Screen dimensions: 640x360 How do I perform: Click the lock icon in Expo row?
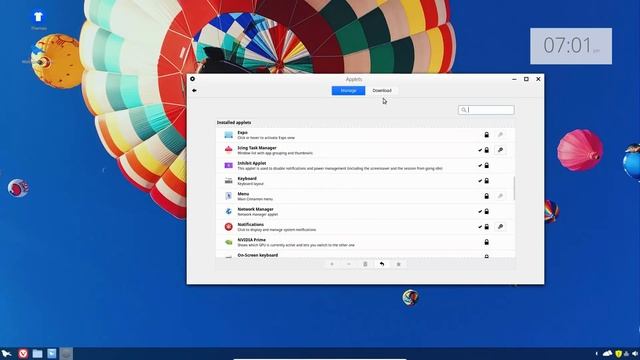click(x=487, y=135)
